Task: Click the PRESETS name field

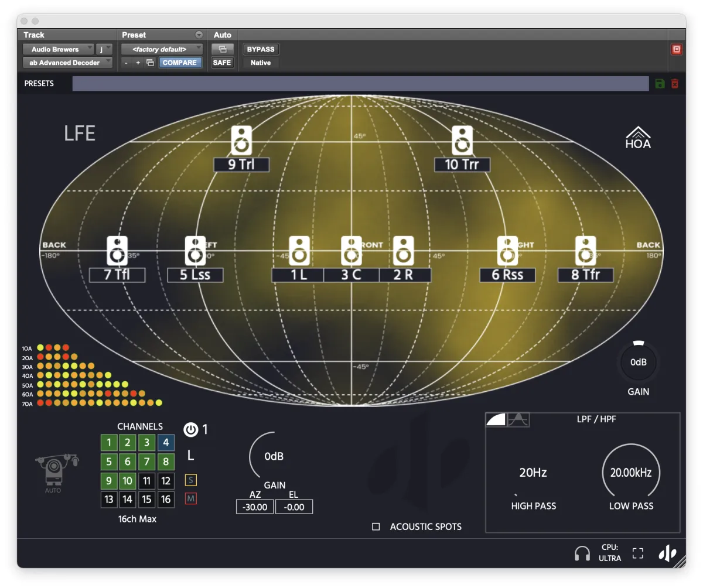Action: coord(361,84)
